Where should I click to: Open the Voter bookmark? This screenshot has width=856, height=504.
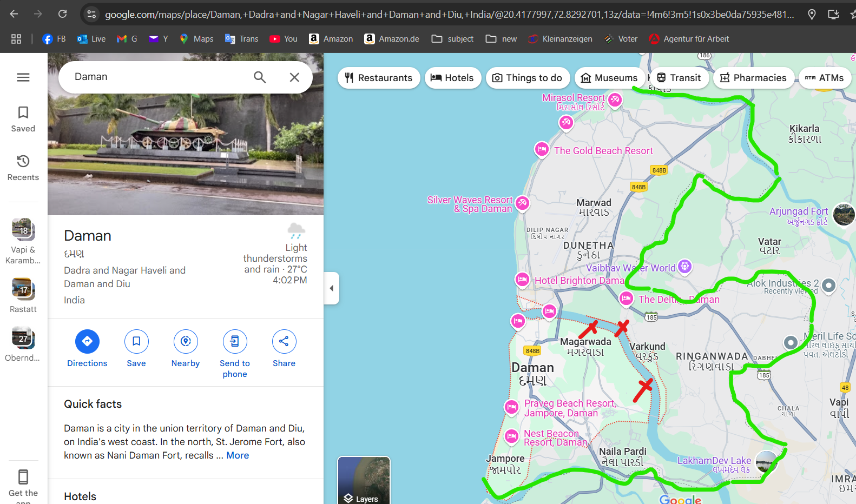[621, 39]
